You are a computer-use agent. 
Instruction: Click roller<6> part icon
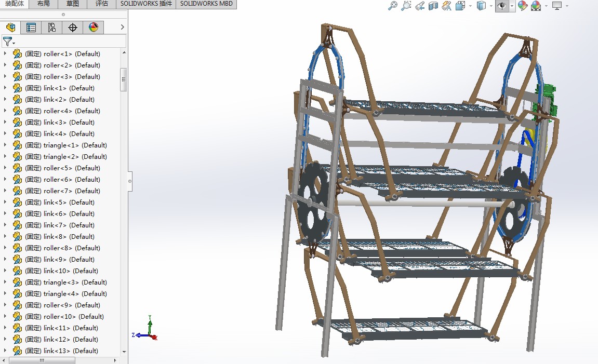[17, 180]
